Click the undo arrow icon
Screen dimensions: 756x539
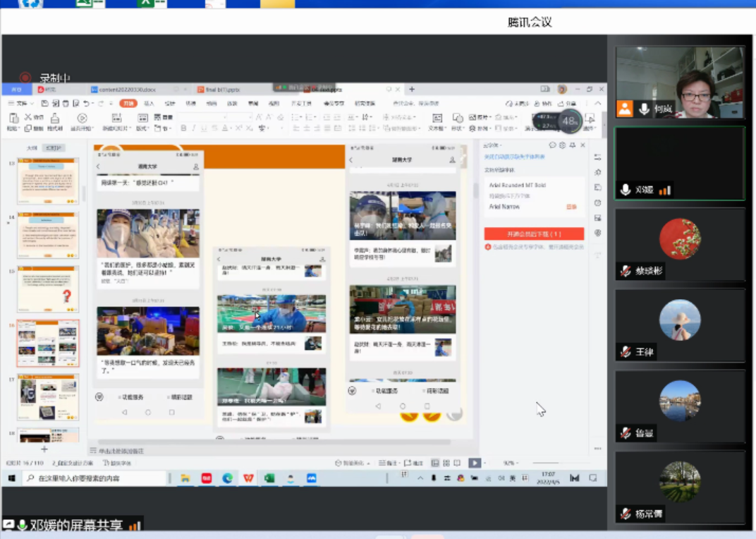point(86,104)
